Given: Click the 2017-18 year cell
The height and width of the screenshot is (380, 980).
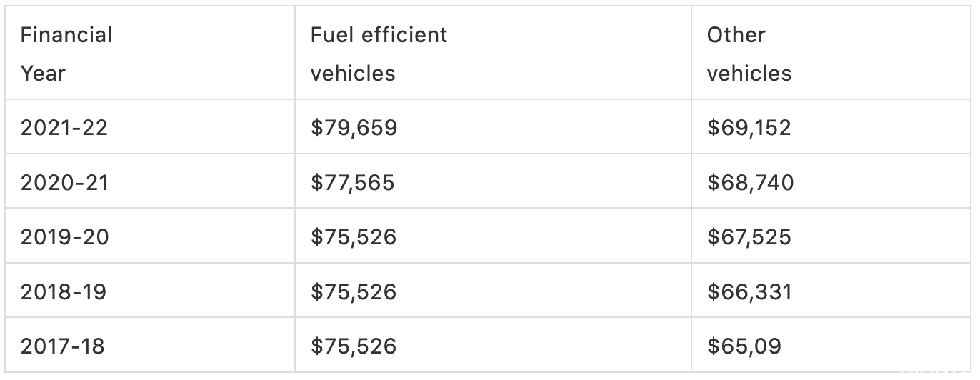Looking at the screenshot, I should tap(150, 345).
